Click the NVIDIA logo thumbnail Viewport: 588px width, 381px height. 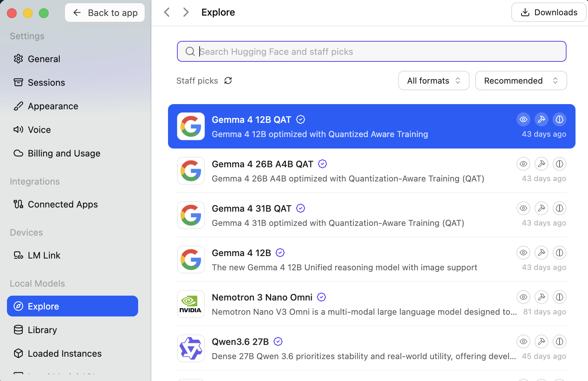pos(191,304)
